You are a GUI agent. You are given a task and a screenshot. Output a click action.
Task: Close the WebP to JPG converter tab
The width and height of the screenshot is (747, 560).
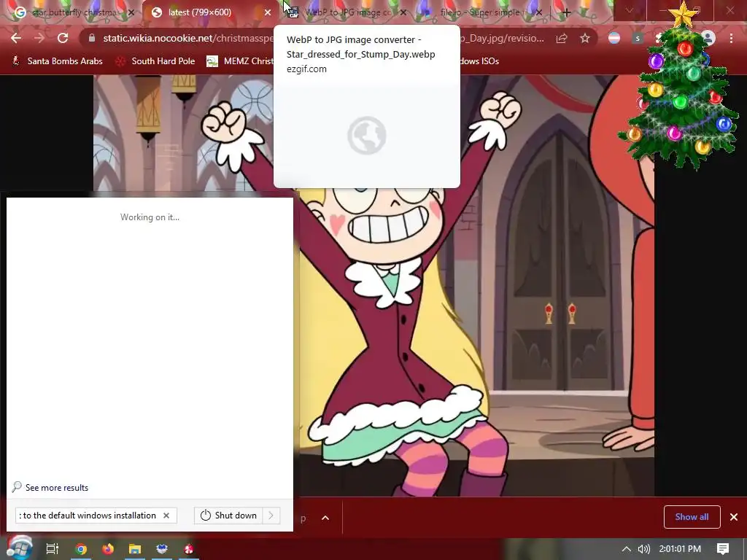[403, 12]
